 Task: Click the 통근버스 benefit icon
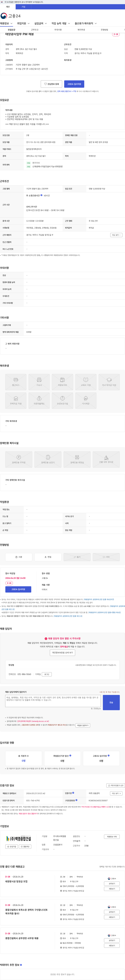[16, 382]
